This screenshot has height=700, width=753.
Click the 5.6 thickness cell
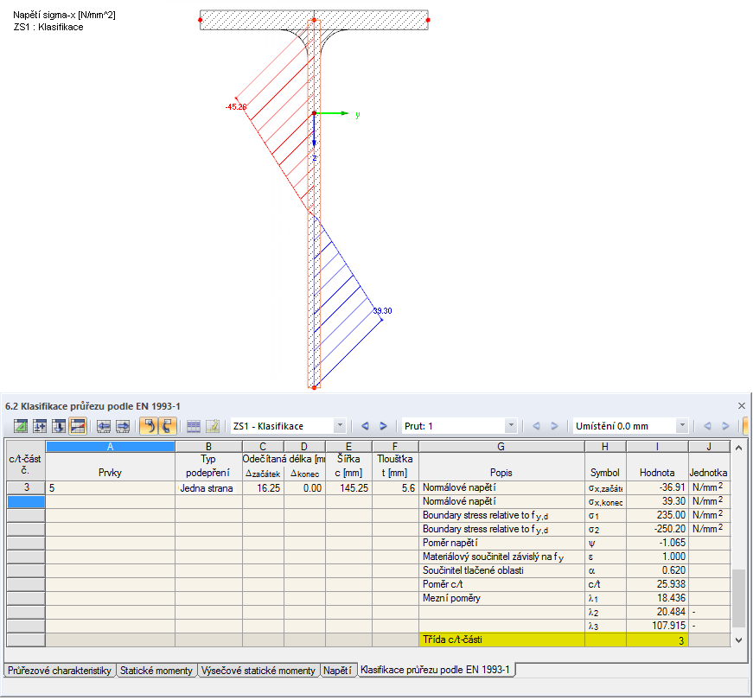(x=395, y=487)
